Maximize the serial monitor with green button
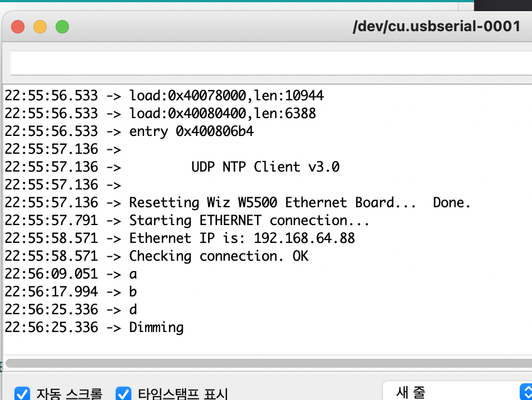Viewport: 532px width, 400px height. [62, 27]
